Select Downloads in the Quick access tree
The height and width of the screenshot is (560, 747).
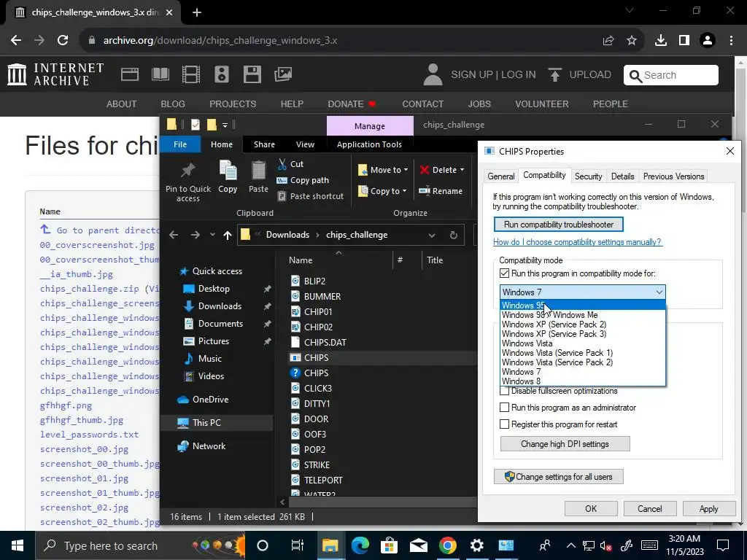pyautogui.click(x=220, y=306)
